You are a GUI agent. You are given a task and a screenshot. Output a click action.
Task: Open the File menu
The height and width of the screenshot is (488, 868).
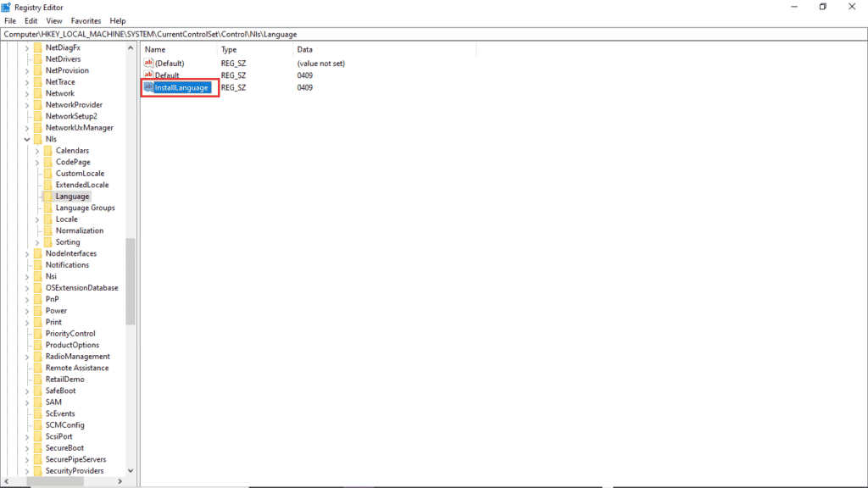pyautogui.click(x=10, y=20)
